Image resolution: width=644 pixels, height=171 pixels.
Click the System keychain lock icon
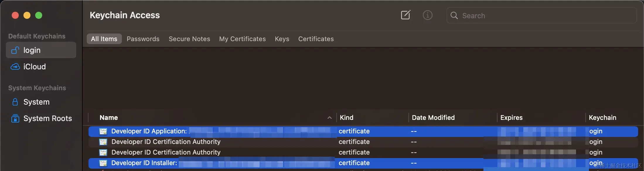tap(15, 102)
